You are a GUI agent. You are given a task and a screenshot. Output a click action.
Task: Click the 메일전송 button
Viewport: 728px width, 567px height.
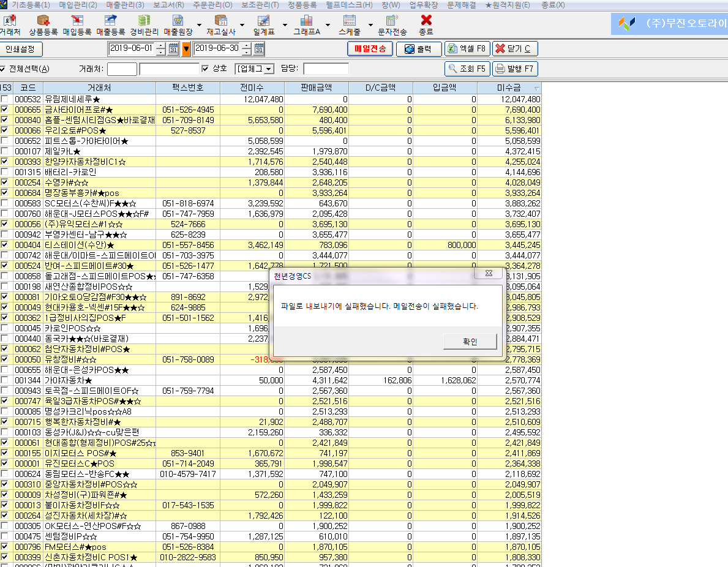point(370,49)
